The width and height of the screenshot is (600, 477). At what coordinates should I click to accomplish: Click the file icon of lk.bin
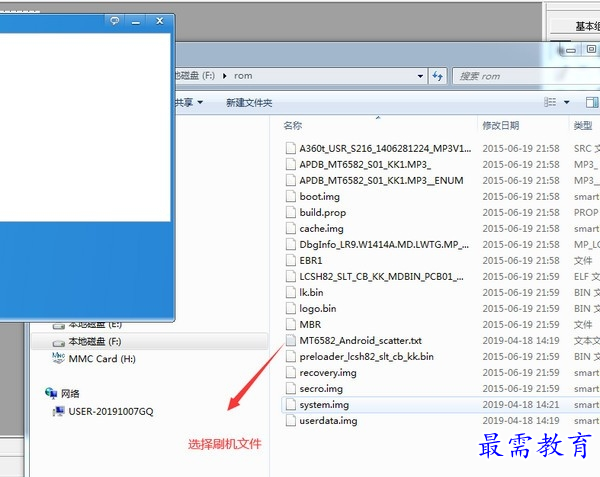(x=291, y=292)
